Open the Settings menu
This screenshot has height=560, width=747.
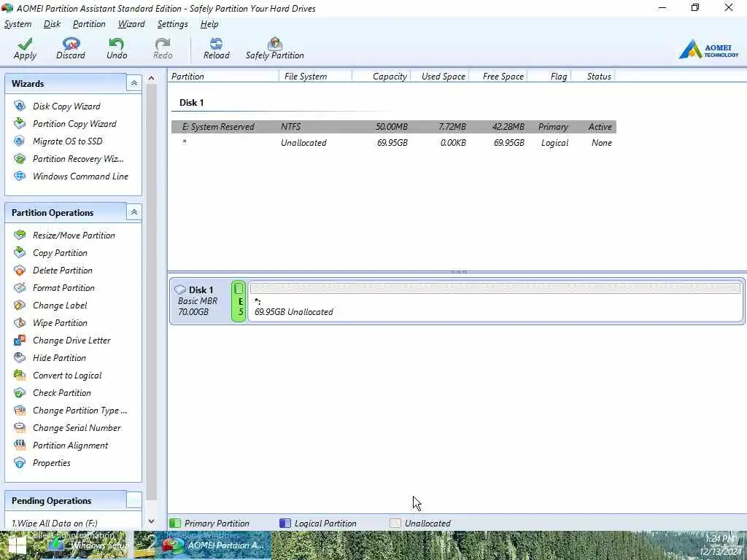click(172, 24)
